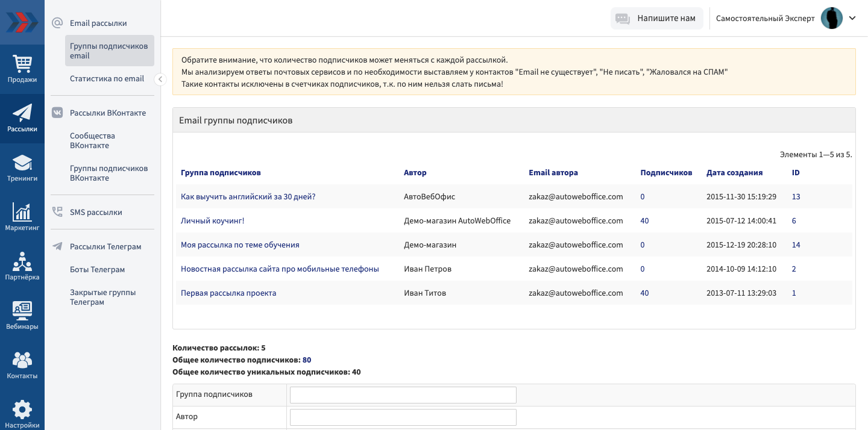The height and width of the screenshot is (430, 868).
Task: Go to Сообщества ВКонтакте section
Action: 92,140
